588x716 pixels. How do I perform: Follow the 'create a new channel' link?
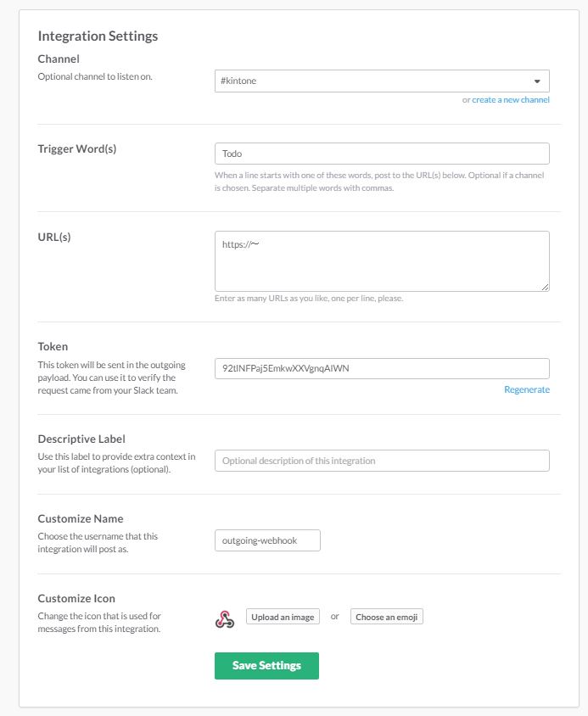pos(511,100)
